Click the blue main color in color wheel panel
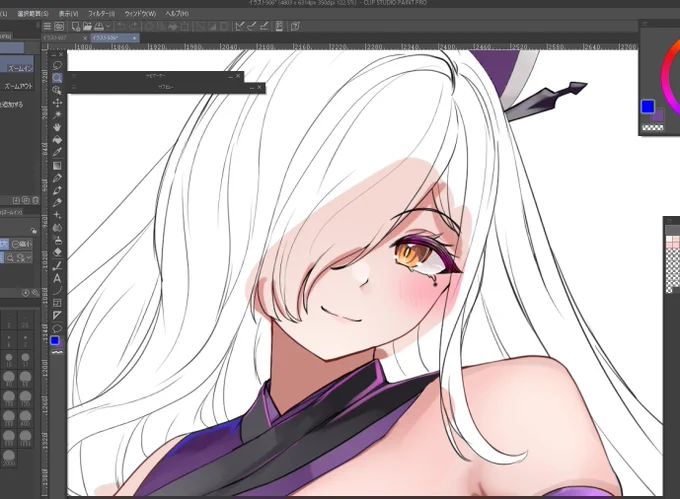This screenshot has height=499, width=680. [x=647, y=107]
